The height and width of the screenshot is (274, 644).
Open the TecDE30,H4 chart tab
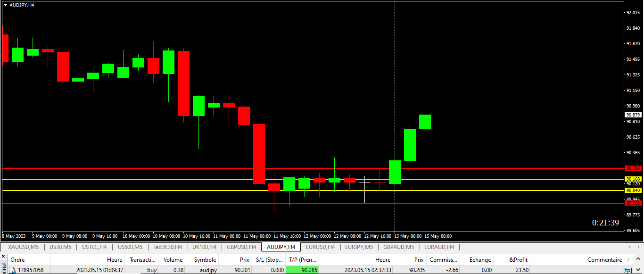coord(167,247)
